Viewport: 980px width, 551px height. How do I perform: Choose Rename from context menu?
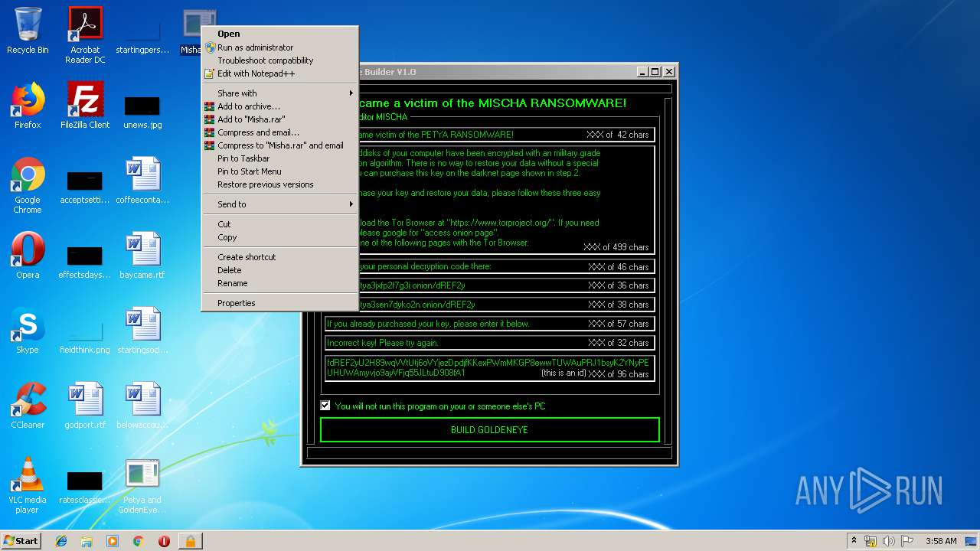[279, 283]
